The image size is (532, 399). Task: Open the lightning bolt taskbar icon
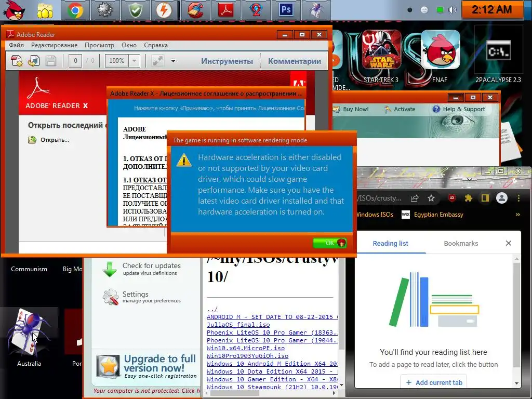pyautogui.click(x=164, y=10)
